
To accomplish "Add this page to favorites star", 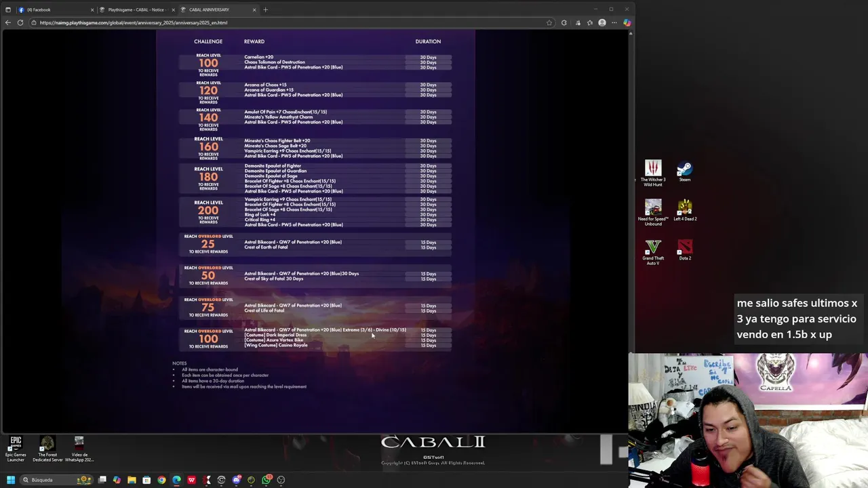I will (x=549, y=22).
